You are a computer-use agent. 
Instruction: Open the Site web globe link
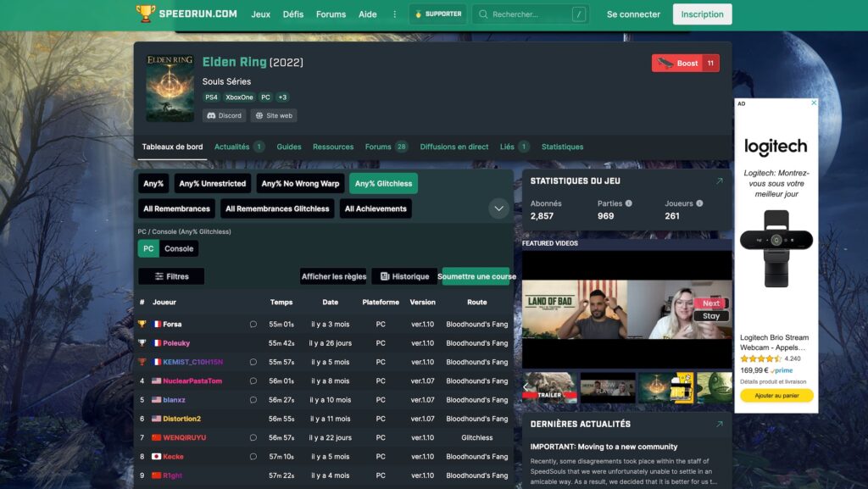click(274, 115)
